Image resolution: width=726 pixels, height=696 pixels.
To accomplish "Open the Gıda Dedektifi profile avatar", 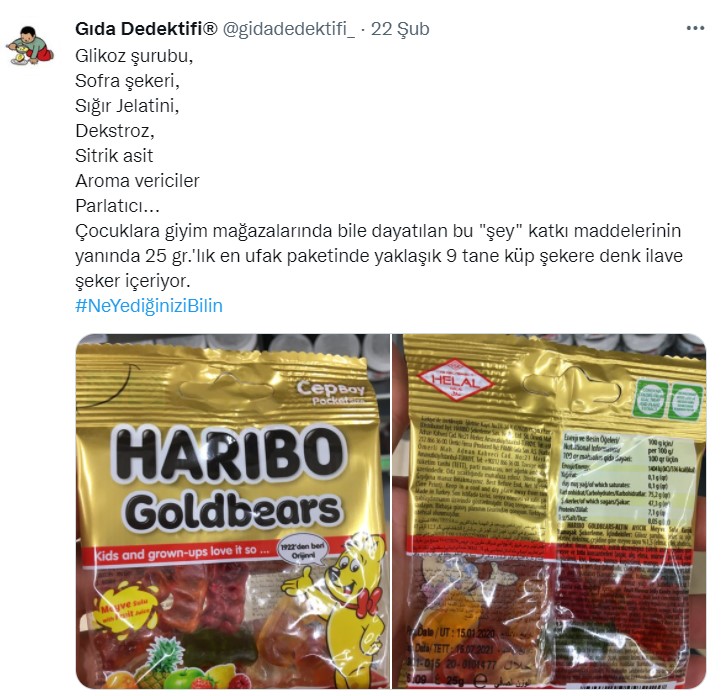I will coord(30,45).
